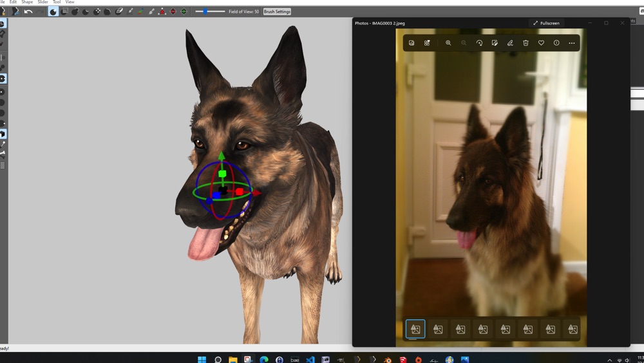Open Edit image in Photos toolbar
The width and height of the screenshot is (644, 363).
(x=495, y=42)
